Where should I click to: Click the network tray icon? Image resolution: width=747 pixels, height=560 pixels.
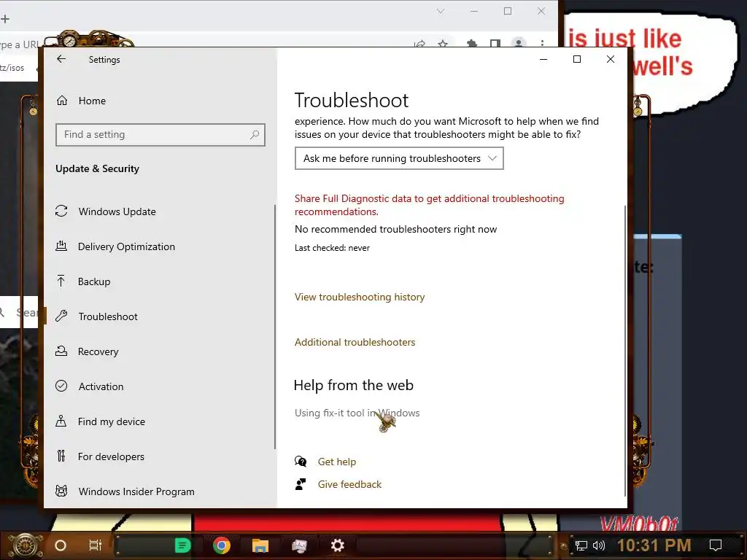[x=581, y=545]
